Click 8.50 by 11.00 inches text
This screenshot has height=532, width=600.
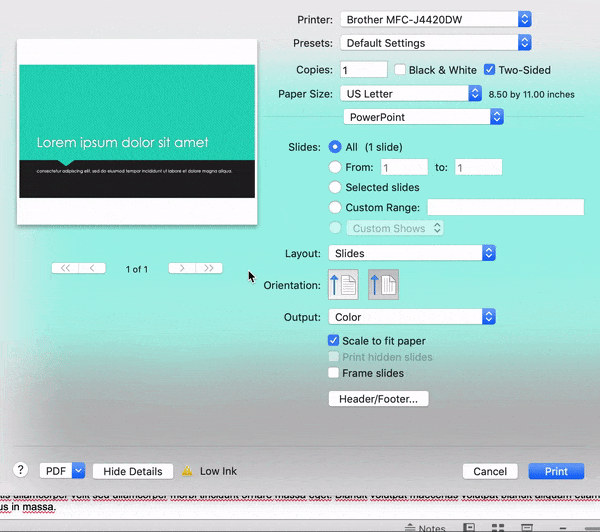point(532,95)
